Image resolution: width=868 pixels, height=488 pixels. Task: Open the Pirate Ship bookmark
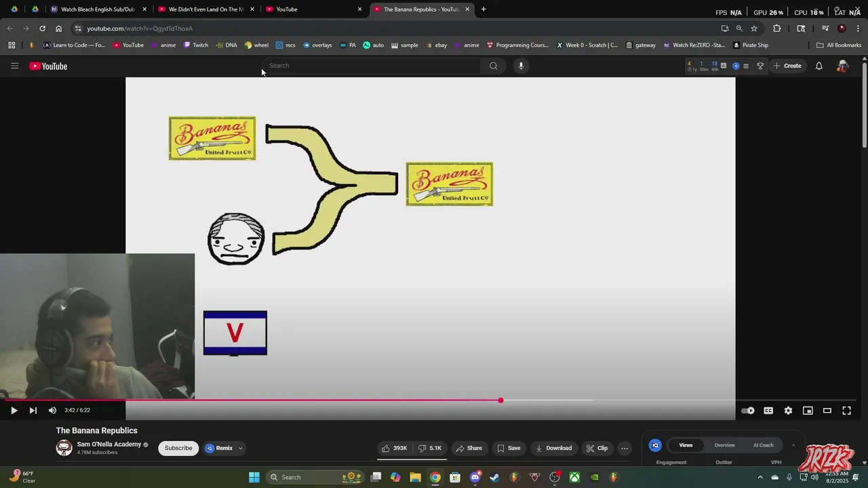point(751,45)
